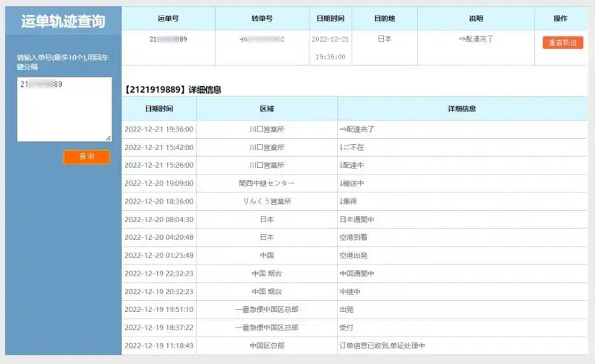Select the 转单号 column header

(x=262, y=19)
